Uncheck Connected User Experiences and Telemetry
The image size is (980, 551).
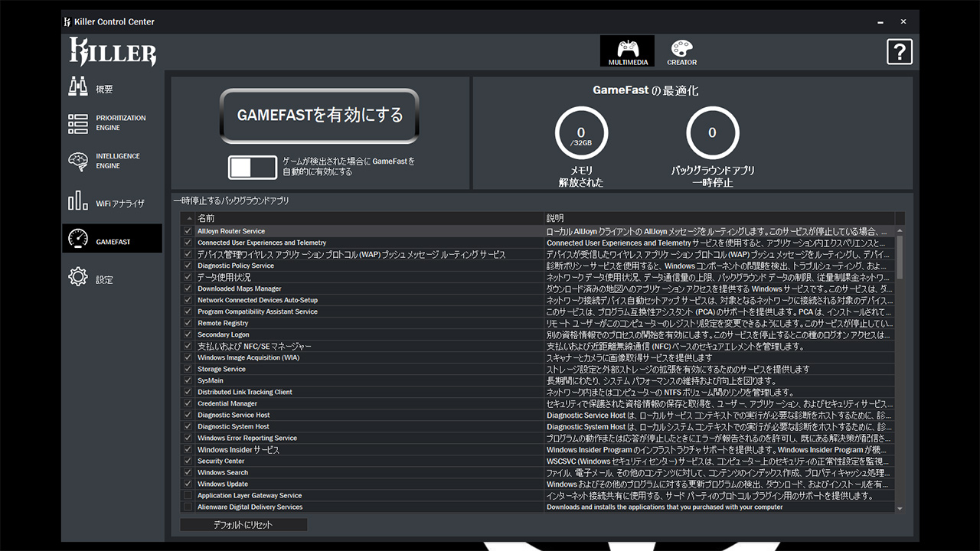[188, 243]
